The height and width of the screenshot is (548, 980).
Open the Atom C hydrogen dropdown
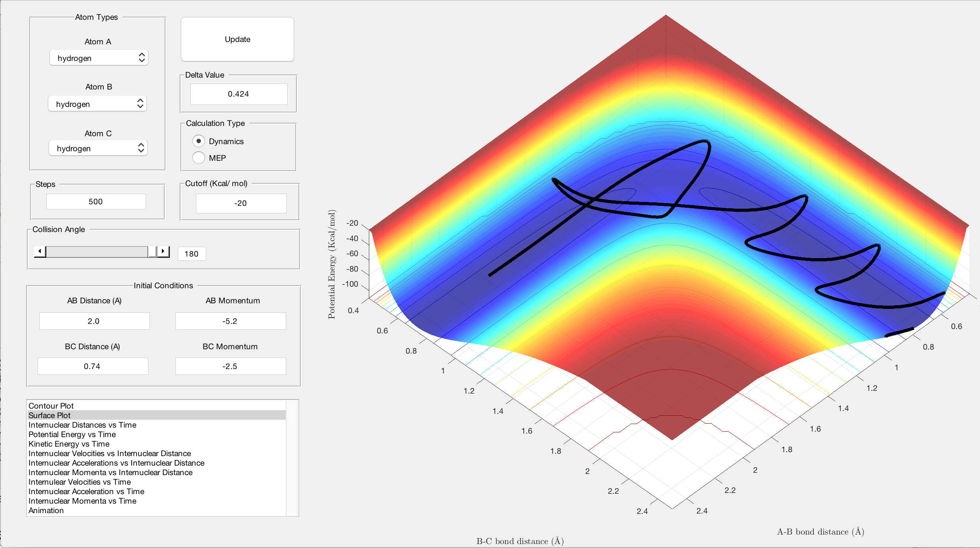point(98,148)
